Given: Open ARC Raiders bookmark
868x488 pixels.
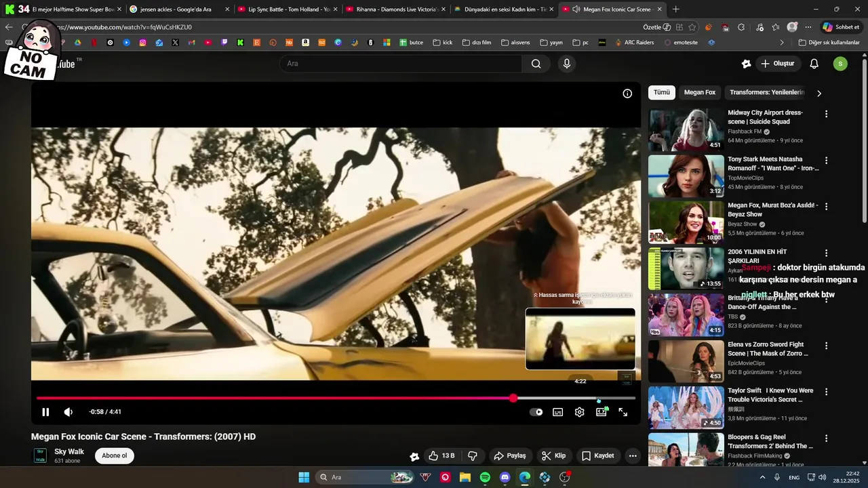Looking at the screenshot, I should (634, 42).
